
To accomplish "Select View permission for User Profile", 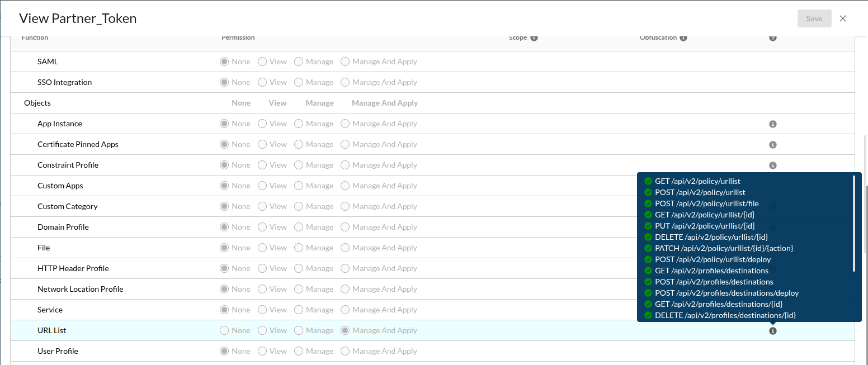I will [262, 351].
